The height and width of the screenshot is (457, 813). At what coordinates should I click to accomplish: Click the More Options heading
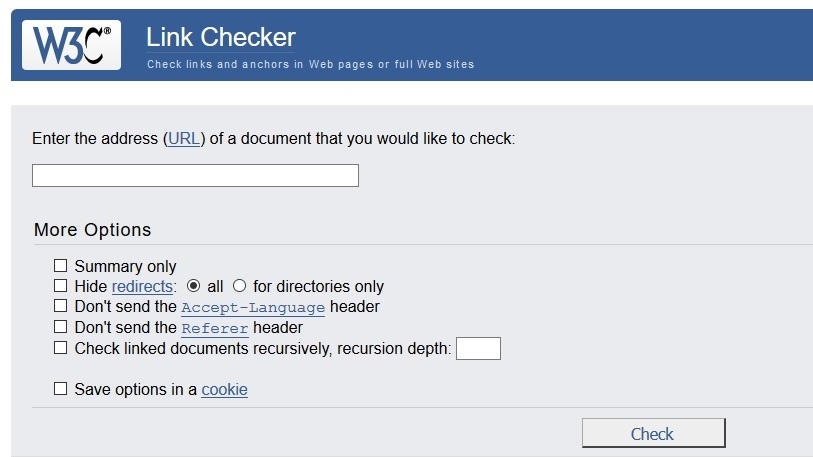click(x=92, y=229)
